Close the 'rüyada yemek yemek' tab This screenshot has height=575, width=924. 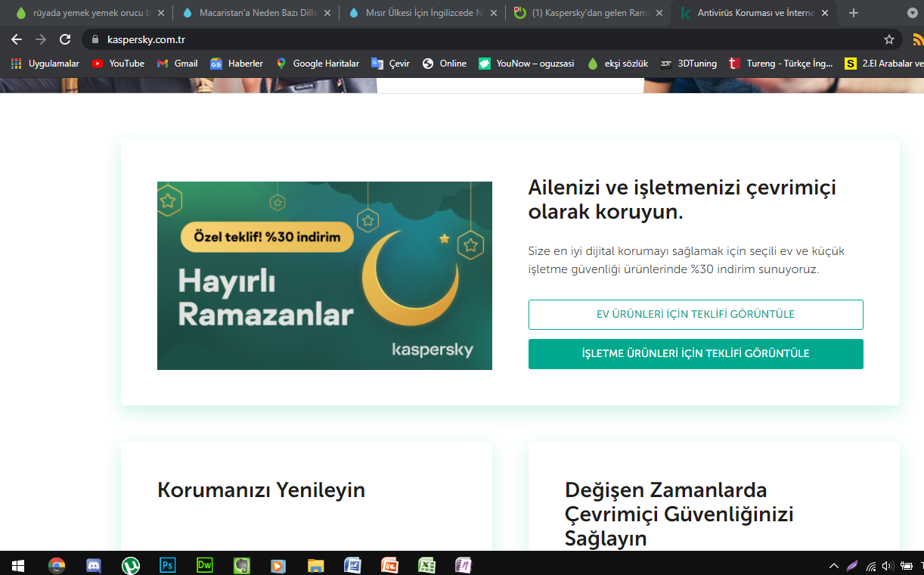coord(160,13)
